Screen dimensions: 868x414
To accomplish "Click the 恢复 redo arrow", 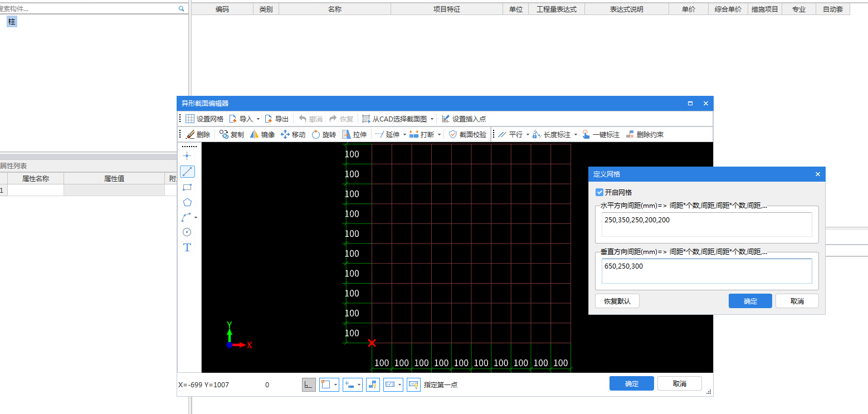I will [x=333, y=119].
